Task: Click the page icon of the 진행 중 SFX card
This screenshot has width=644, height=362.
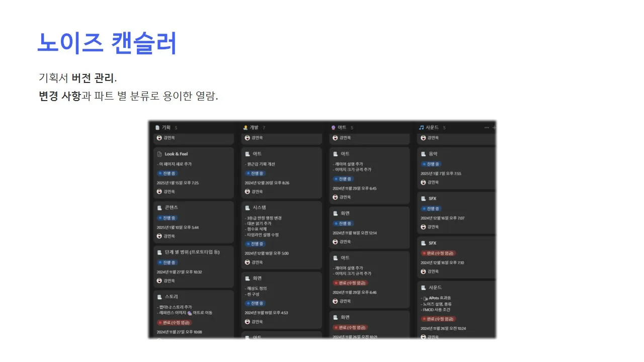Action: [x=424, y=199]
